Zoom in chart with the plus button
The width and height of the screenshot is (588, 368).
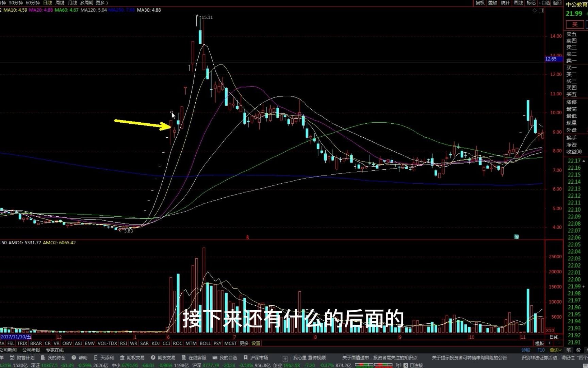tap(550, 343)
